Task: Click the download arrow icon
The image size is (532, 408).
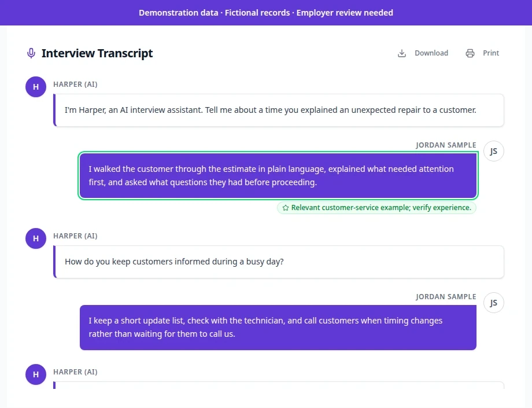Action: point(402,53)
